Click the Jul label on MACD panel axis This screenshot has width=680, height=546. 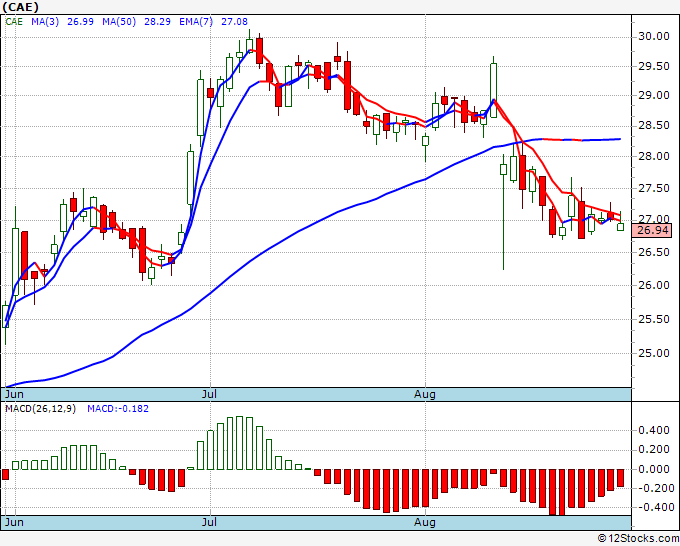click(209, 522)
